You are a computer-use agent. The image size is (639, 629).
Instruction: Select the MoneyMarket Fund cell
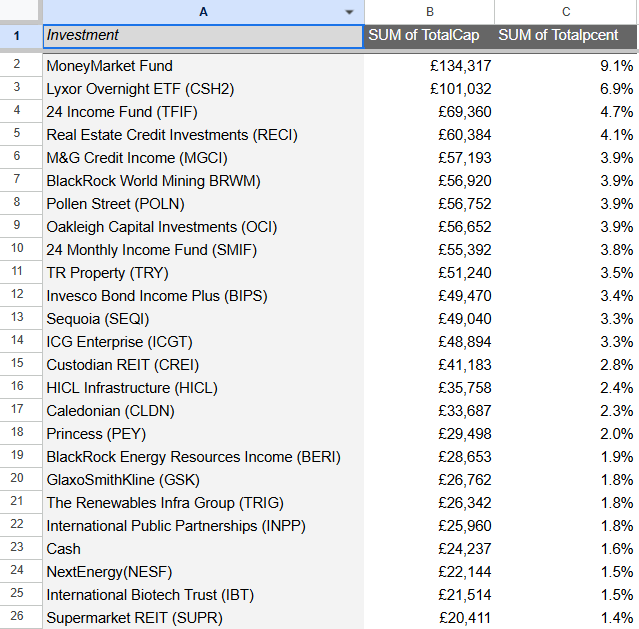coord(203,66)
